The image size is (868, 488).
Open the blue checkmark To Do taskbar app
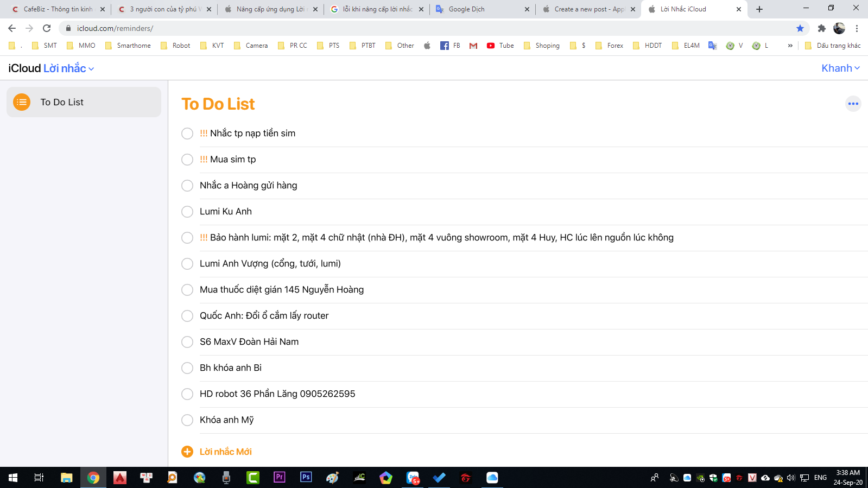[x=439, y=477]
